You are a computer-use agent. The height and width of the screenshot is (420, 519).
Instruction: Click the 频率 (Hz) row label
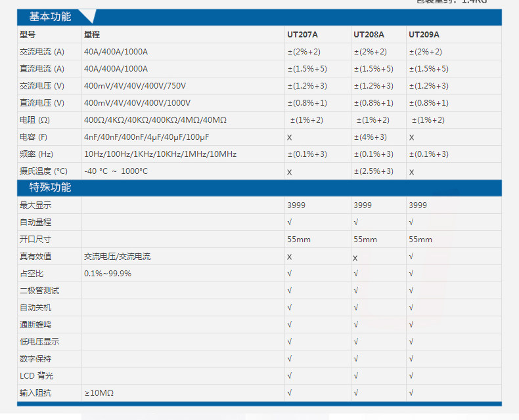[x=36, y=154]
